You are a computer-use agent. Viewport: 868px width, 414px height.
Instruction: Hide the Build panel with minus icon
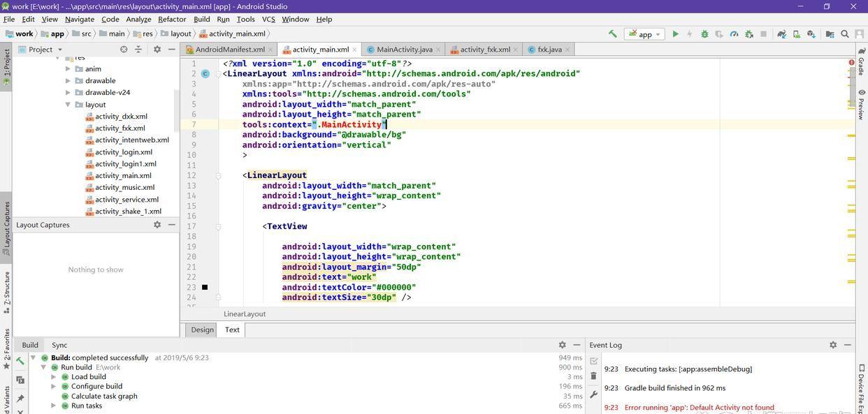coord(577,345)
